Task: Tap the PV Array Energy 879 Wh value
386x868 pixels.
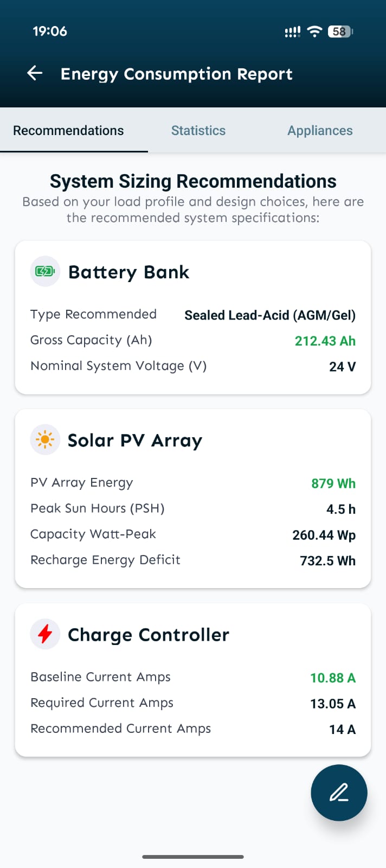Action: coord(333,483)
